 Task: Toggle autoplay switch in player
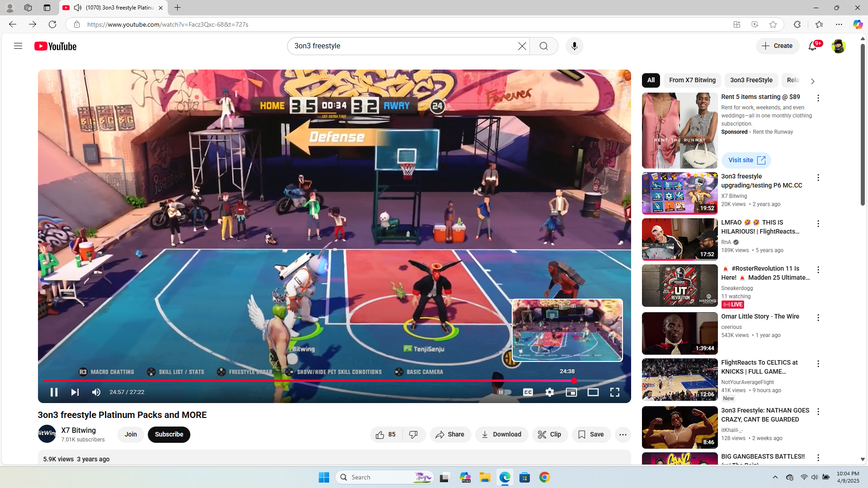505,392
